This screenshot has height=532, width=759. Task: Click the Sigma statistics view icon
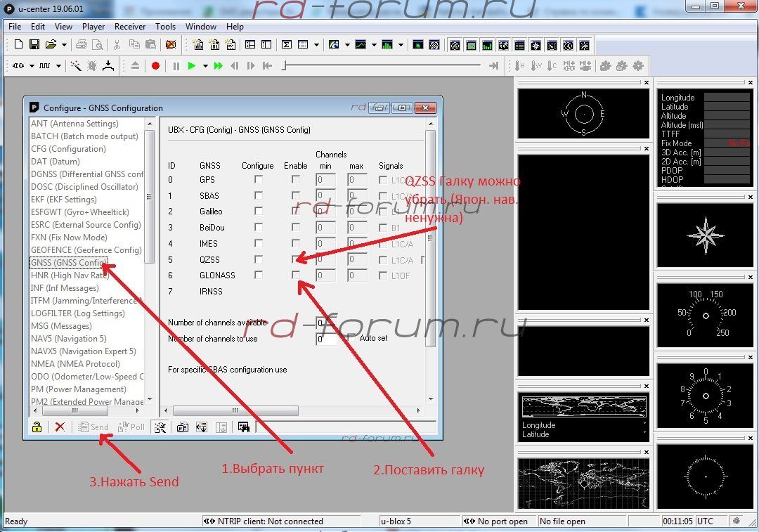[x=287, y=44]
